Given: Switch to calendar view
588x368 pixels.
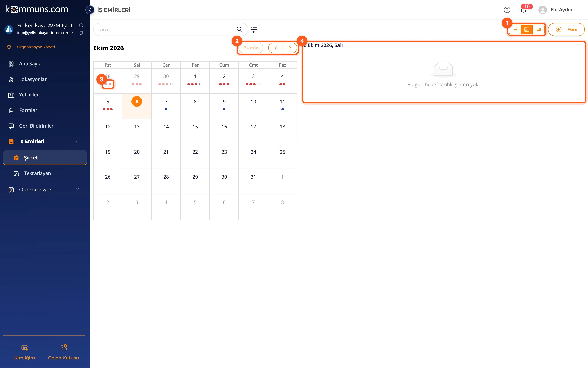Looking at the screenshot, I should point(527,29).
